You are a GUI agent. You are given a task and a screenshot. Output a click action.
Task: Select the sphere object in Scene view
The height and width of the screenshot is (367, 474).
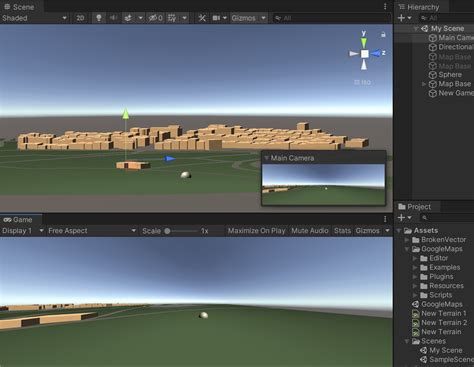coord(186,175)
